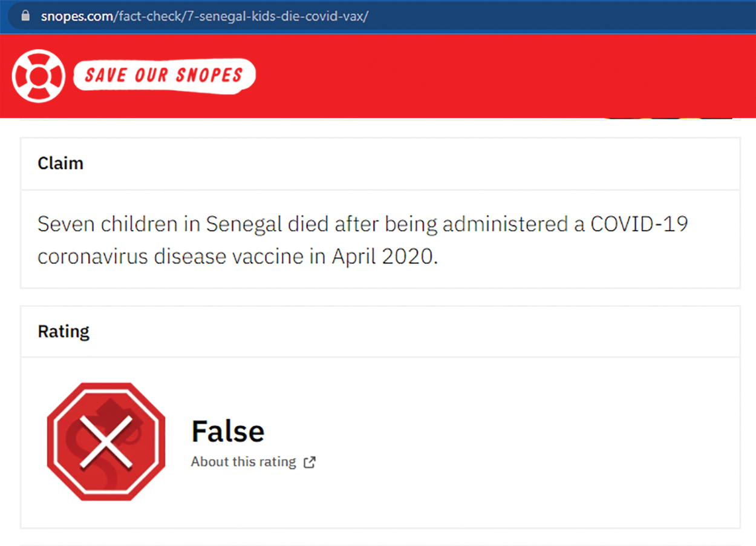This screenshot has width=756, height=546.
Task: Open the About this rating link
Action: coord(243,462)
